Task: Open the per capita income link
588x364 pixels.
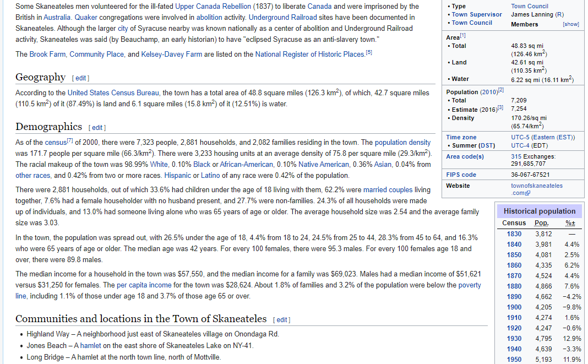Action: pyautogui.click(x=144, y=285)
